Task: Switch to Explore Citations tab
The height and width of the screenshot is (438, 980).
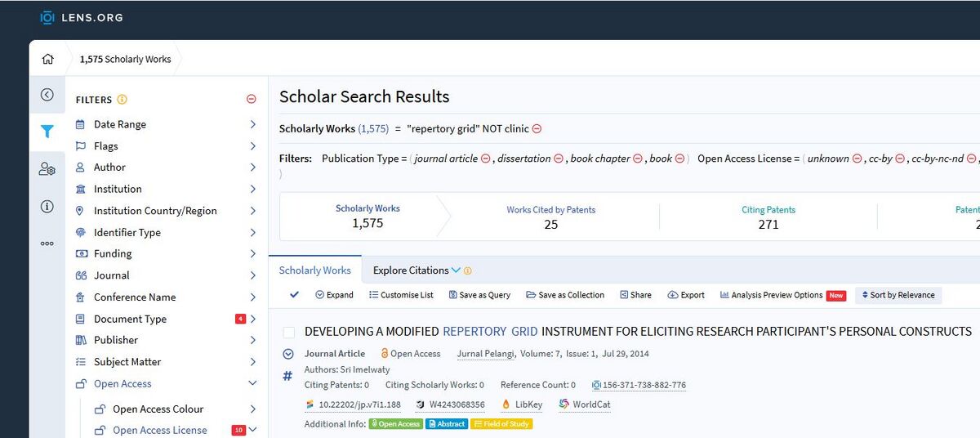Action: click(x=411, y=270)
